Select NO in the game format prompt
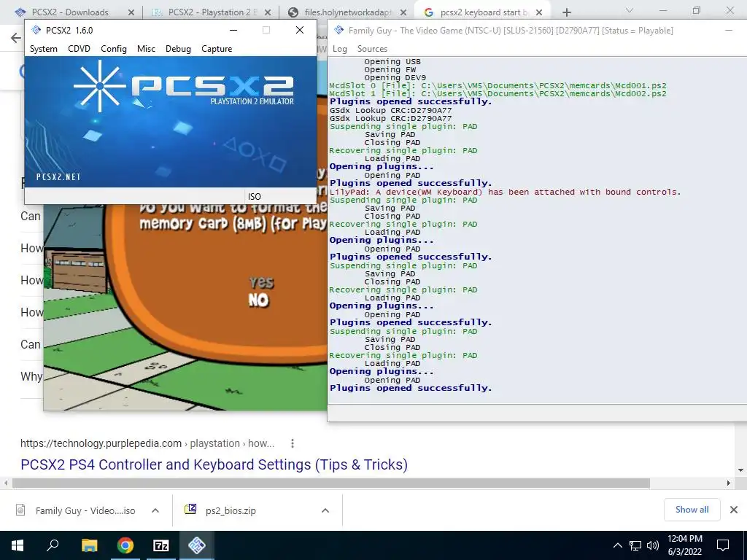Screen dimensions: 747x560 (x=259, y=300)
